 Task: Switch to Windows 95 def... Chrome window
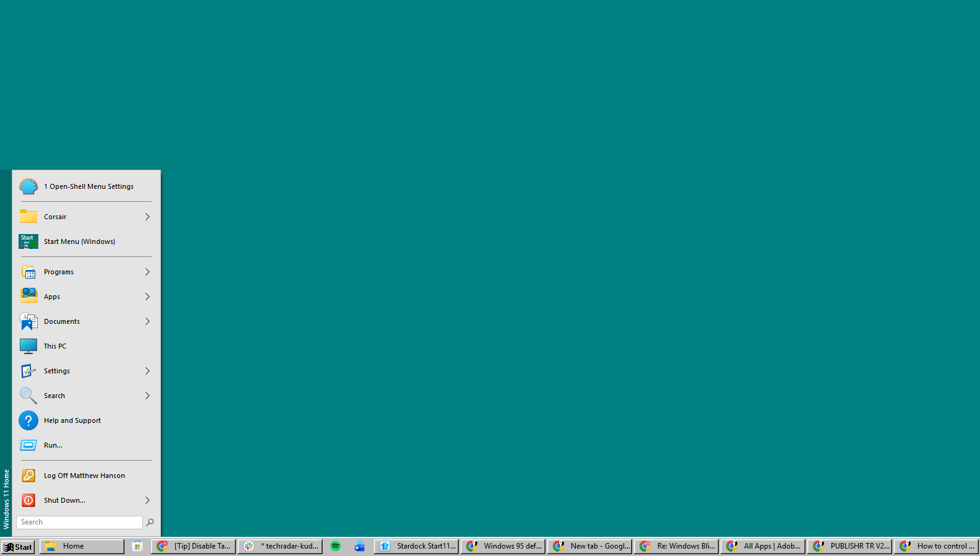tap(503, 546)
